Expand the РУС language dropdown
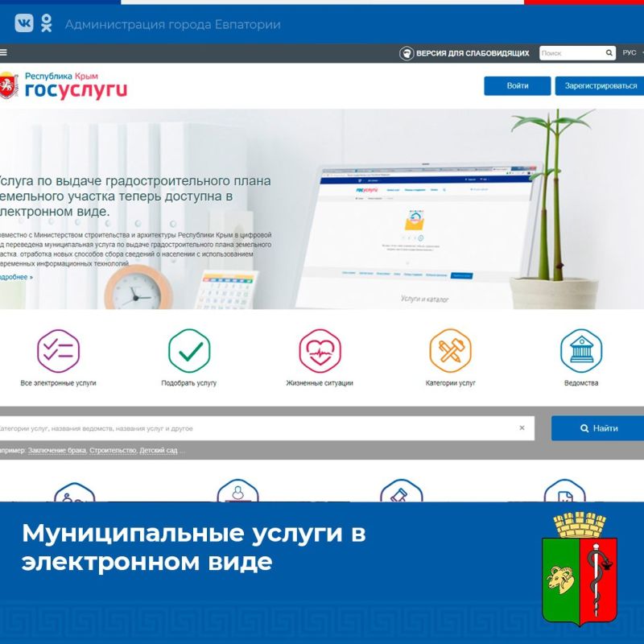 (631, 53)
